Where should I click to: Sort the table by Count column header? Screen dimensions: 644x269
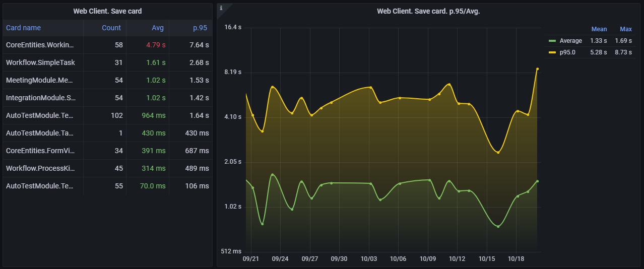[111, 28]
